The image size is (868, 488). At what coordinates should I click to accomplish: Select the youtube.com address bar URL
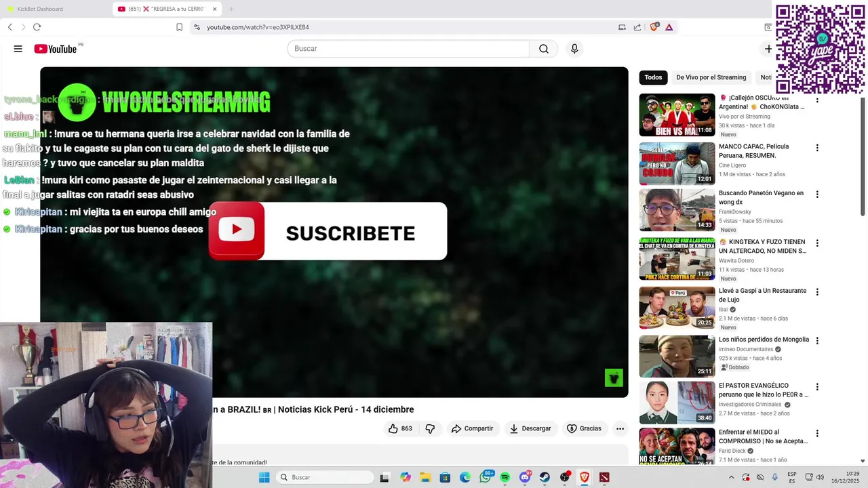click(258, 27)
